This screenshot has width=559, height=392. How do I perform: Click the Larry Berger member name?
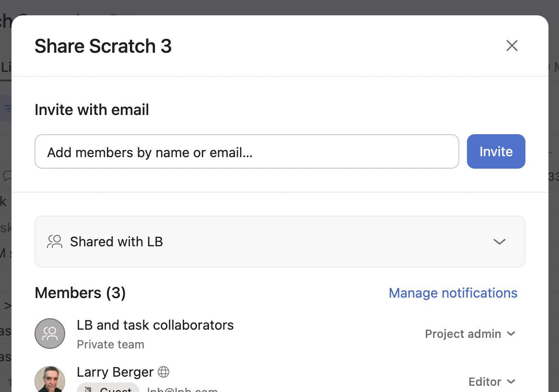click(x=115, y=372)
